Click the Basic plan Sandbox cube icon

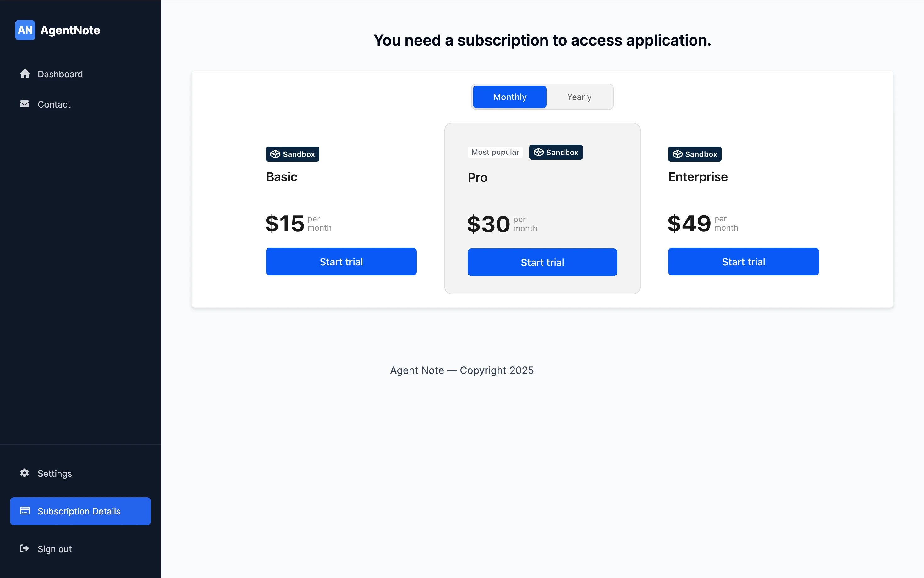coord(275,154)
